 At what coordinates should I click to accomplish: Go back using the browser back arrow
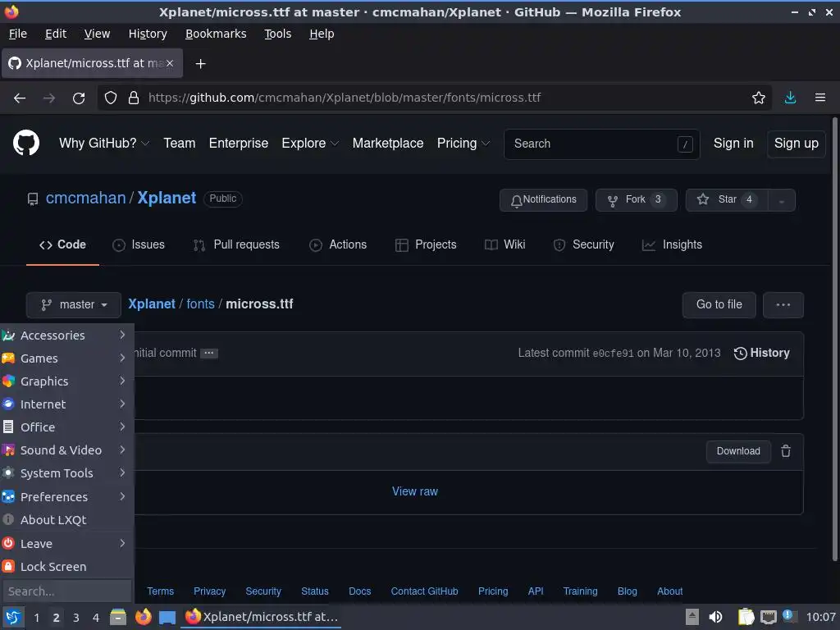[x=20, y=98]
